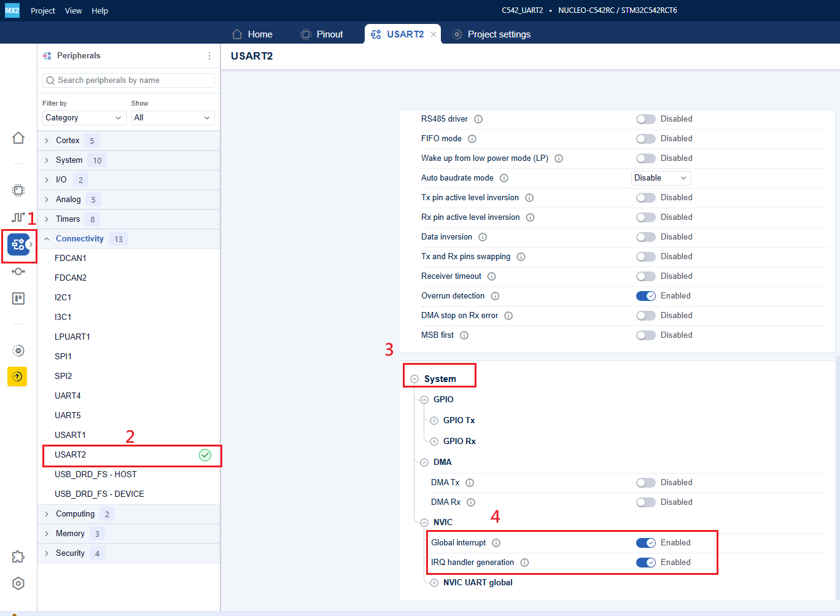
Task: Expand the Security category
Action: coord(47,553)
